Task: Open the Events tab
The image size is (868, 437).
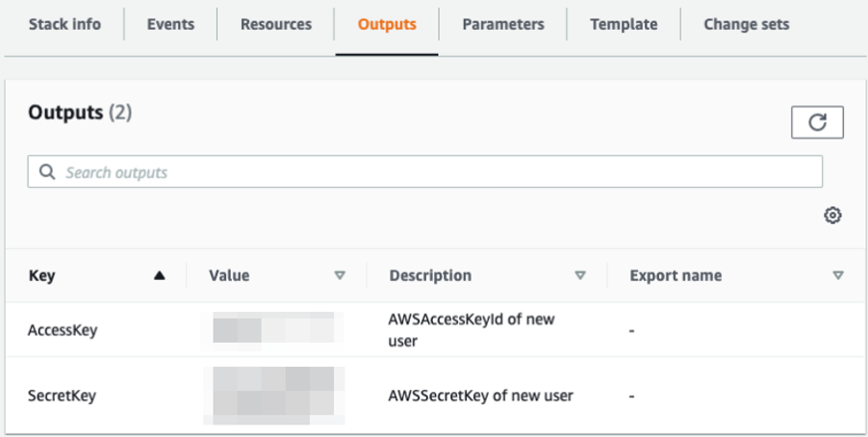Action: tap(170, 24)
